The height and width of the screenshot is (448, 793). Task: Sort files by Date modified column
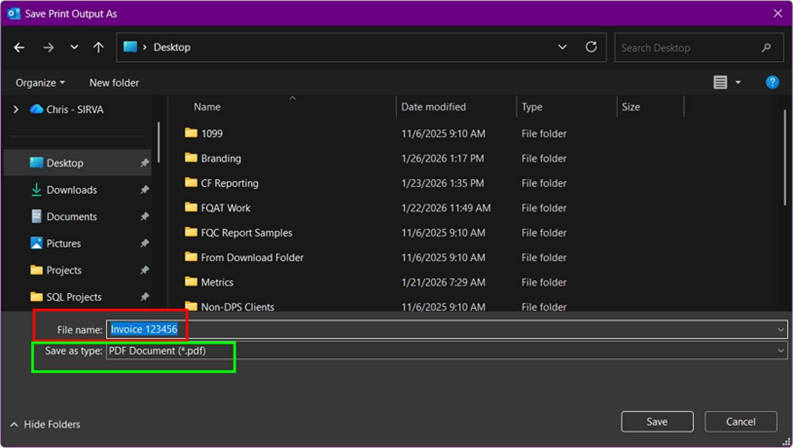431,107
